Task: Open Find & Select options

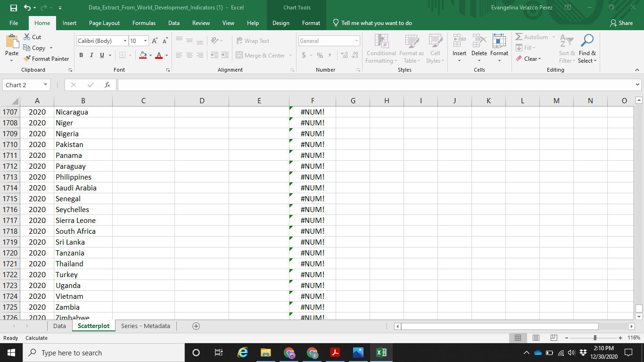Action: point(587,49)
